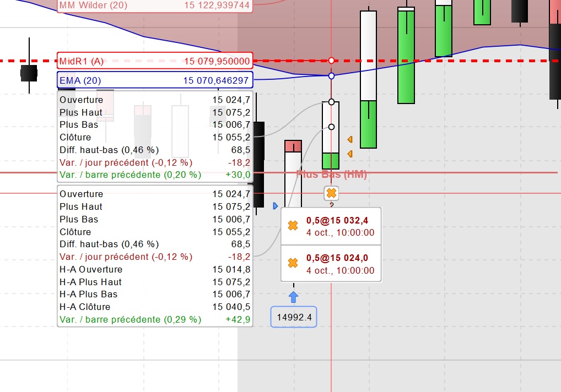561x392 pixels.
Task: Click the red-topped candle left of the cursor
Action: pos(293,173)
